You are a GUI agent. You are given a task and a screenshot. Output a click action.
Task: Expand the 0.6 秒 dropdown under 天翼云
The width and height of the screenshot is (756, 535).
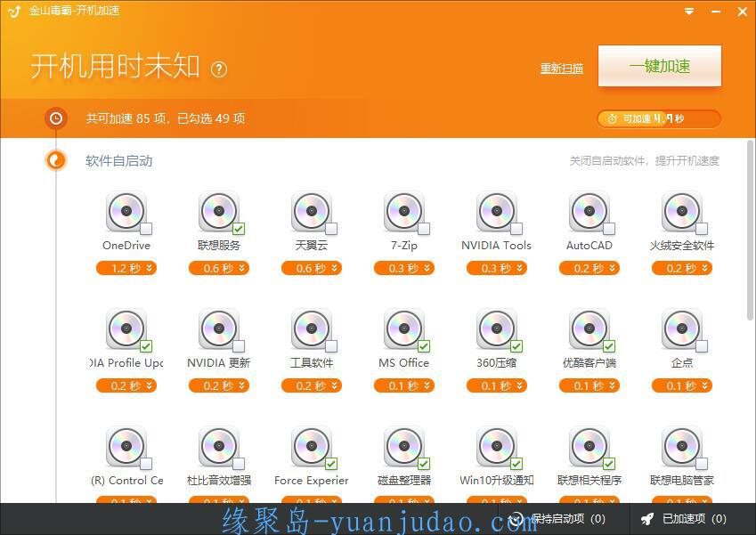click(x=312, y=268)
